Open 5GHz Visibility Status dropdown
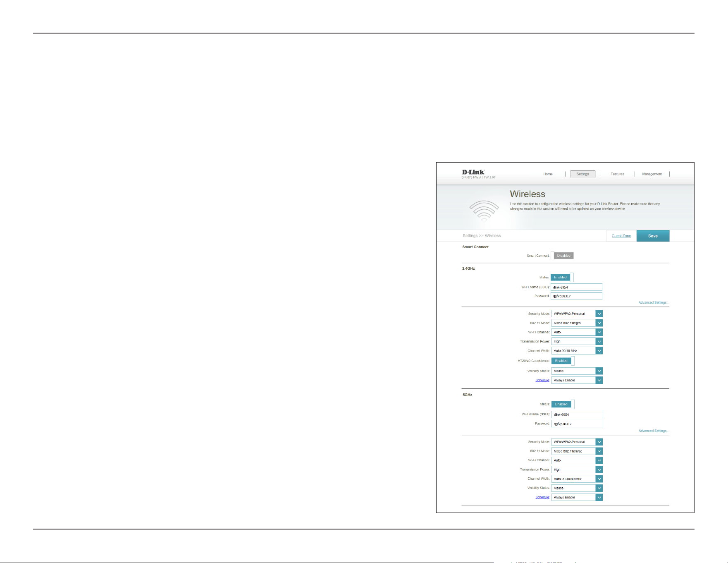Image resolution: width=728 pixels, height=563 pixels. click(x=577, y=488)
